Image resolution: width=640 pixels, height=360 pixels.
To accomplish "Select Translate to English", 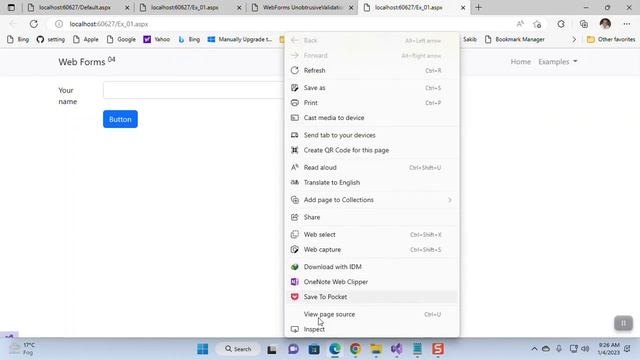I will (372, 182).
